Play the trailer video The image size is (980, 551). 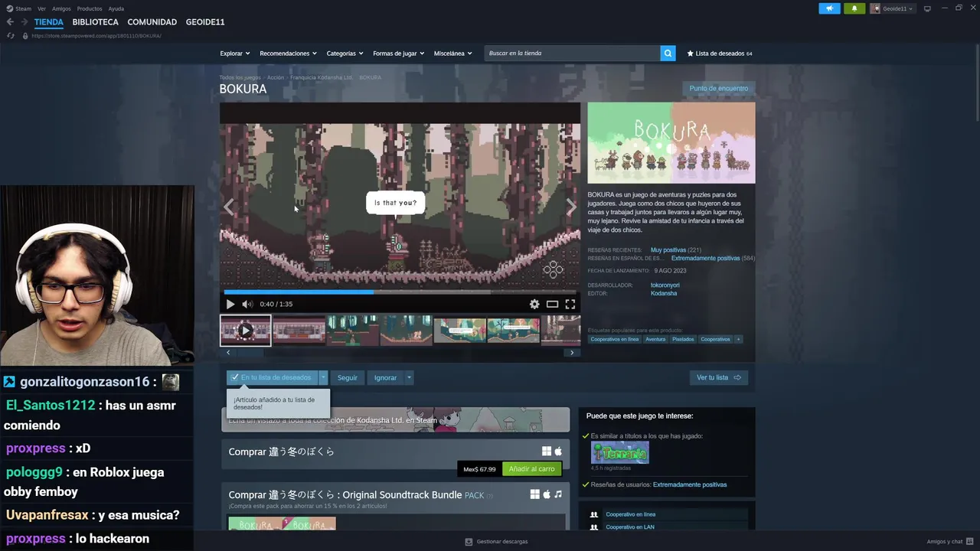pos(230,304)
